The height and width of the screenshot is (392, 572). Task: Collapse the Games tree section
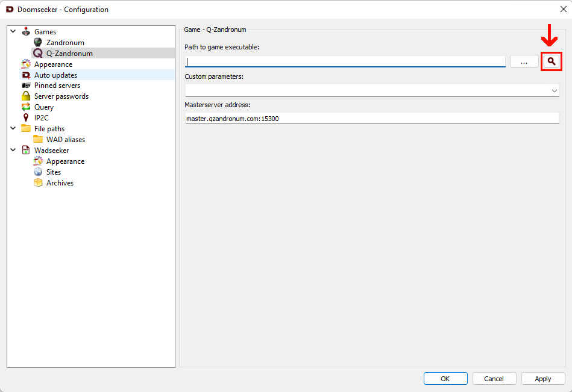[x=13, y=32]
